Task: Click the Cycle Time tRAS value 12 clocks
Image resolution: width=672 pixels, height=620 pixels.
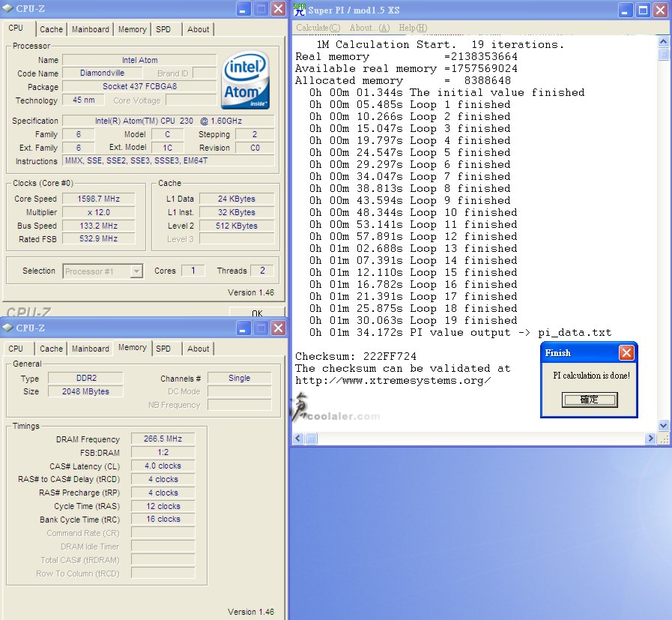Action: click(x=163, y=506)
